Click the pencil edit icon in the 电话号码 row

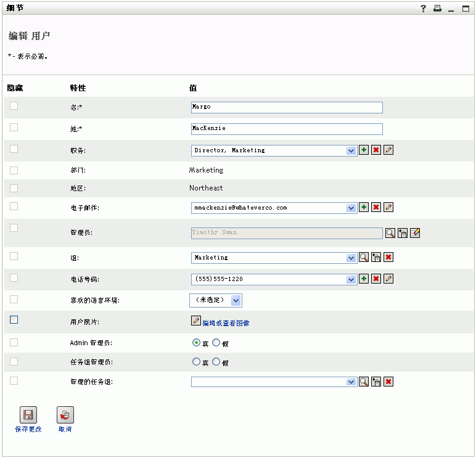(x=388, y=279)
